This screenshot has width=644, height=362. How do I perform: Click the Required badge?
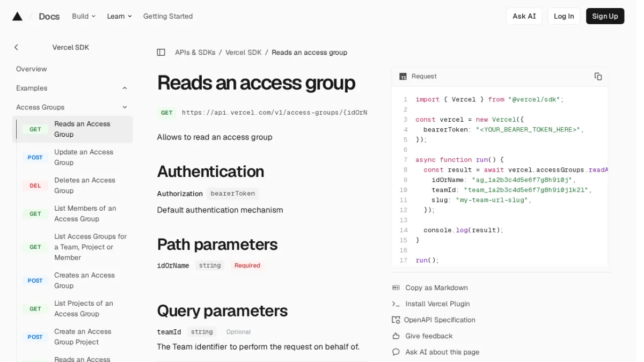tap(247, 265)
